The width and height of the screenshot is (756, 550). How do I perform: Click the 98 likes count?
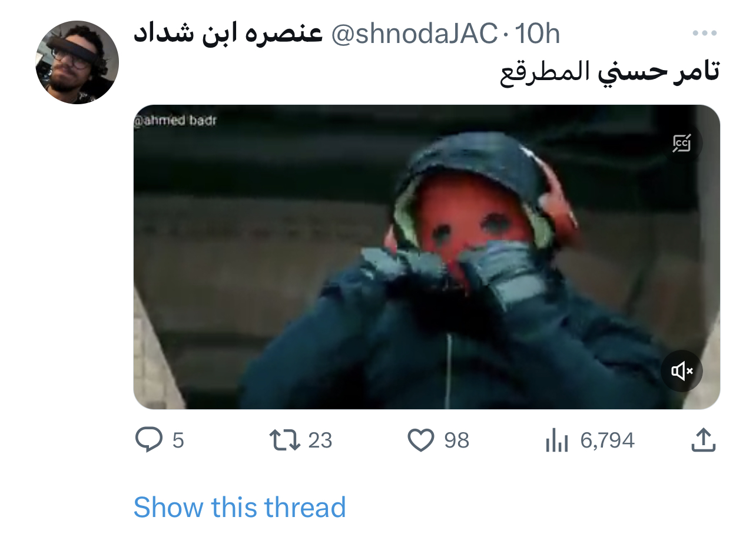pos(457,440)
